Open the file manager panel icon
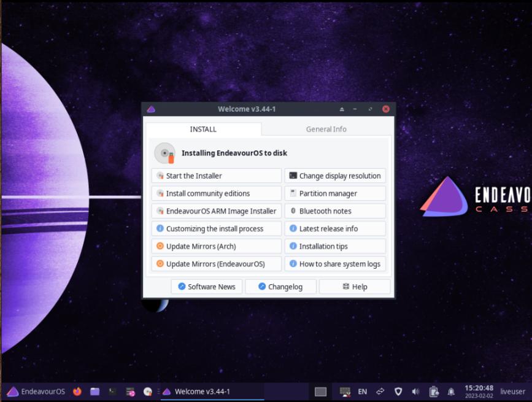 [95, 392]
